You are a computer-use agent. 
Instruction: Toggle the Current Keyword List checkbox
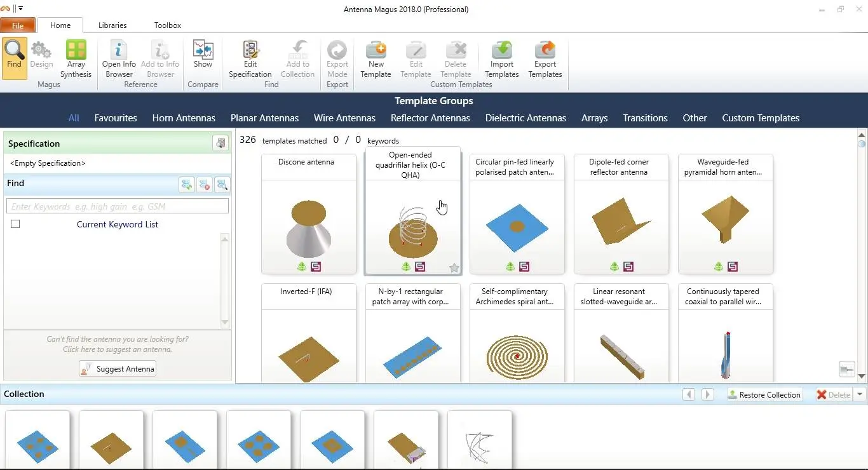pyautogui.click(x=15, y=224)
